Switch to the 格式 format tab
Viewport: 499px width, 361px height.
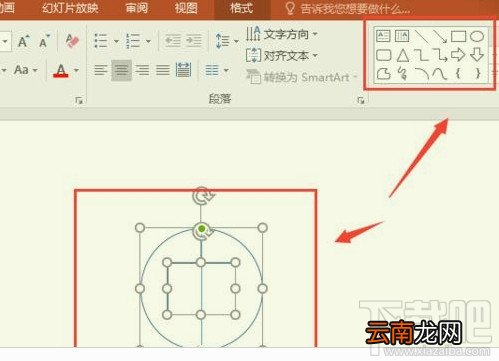pos(241,8)
